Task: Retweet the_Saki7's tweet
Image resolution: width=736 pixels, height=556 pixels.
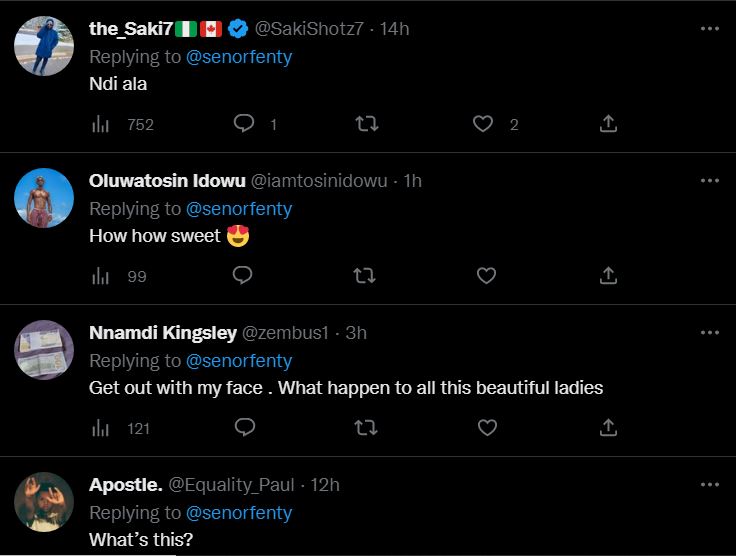Action: point(365,123)
